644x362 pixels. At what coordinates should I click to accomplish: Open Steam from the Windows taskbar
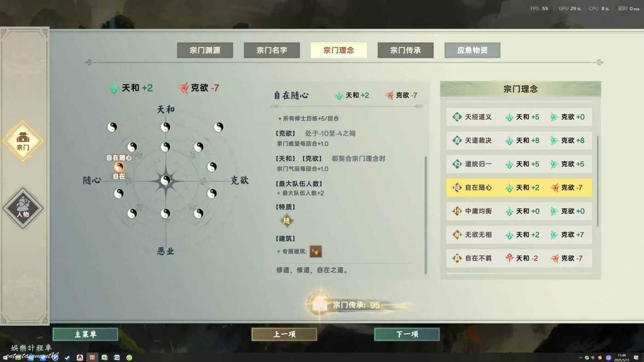coord(67,357)
